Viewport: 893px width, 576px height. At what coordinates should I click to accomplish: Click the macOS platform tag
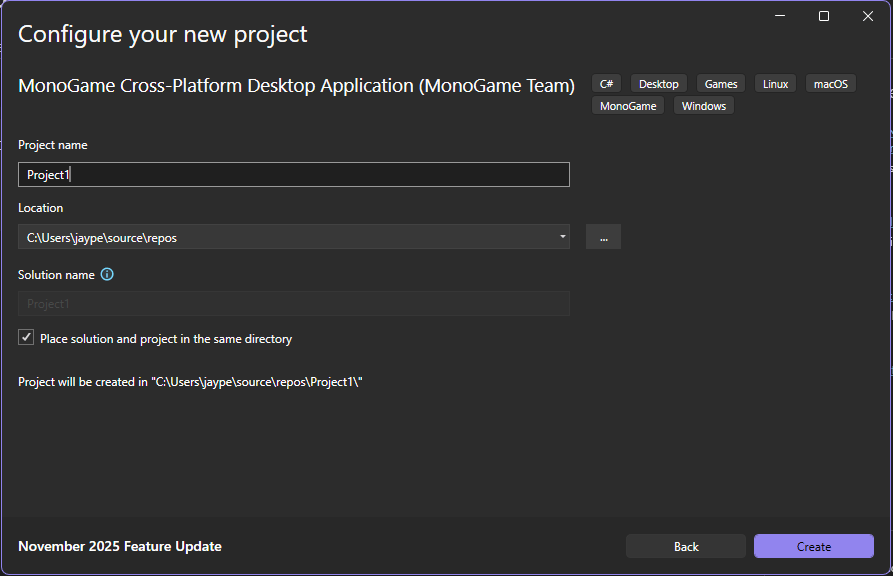click(830, 84)
